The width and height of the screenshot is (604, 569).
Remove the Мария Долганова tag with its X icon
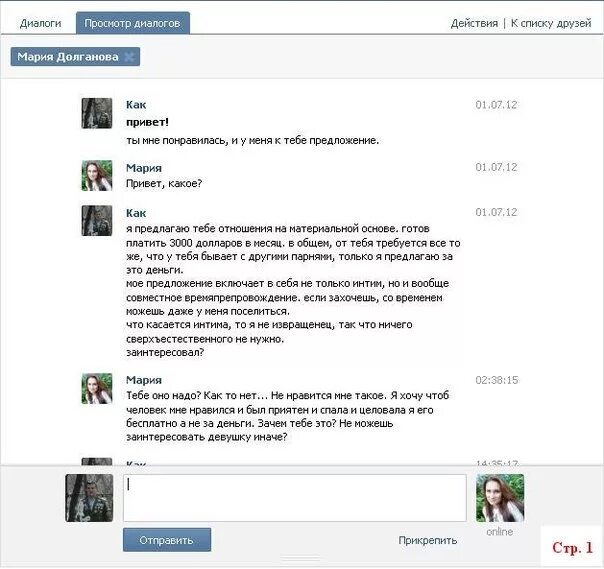pyautogui.click(x=129, y=57)
